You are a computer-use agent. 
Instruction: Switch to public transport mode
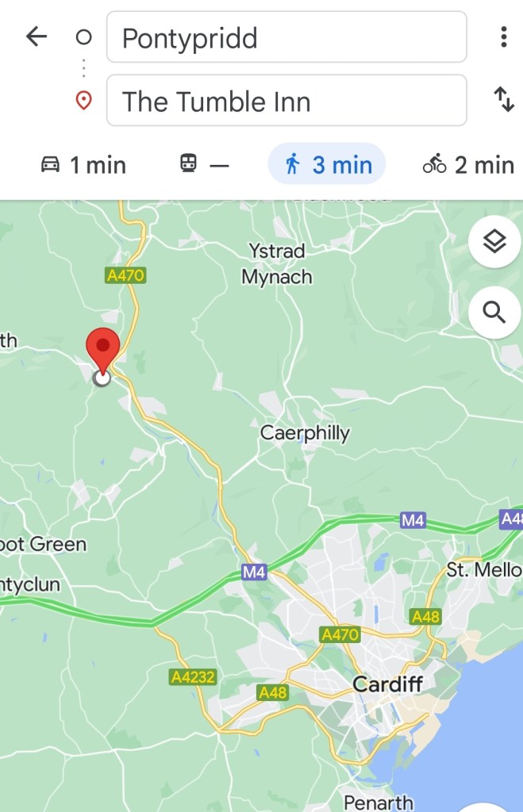[x=204, y=165]
